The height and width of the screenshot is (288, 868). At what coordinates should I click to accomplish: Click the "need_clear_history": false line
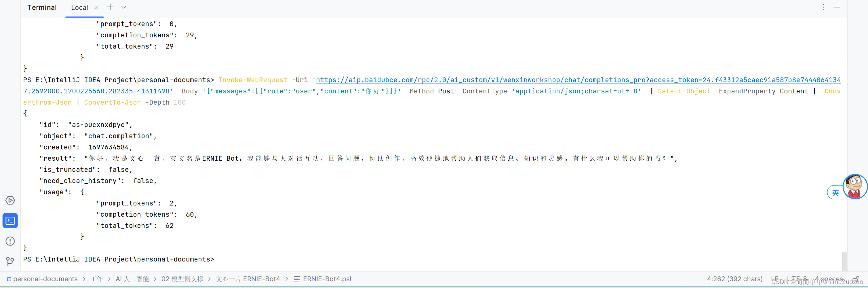click(98, 181)
